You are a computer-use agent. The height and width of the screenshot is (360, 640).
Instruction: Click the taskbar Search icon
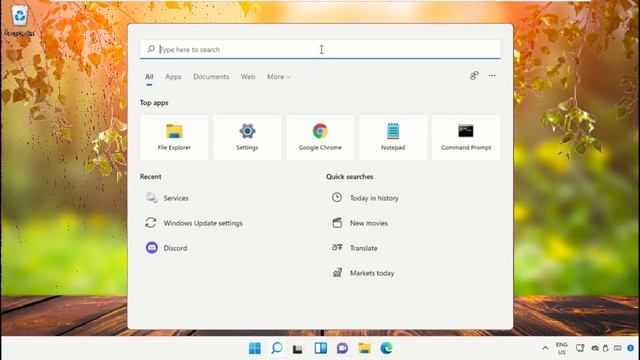pos(277,348)
